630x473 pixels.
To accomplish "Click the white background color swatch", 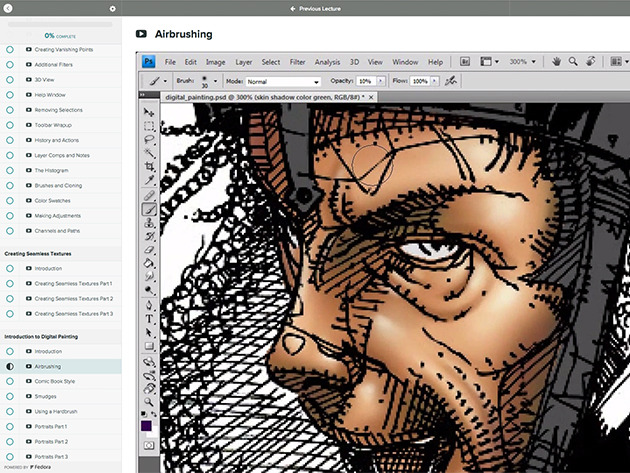I will 153,434.
